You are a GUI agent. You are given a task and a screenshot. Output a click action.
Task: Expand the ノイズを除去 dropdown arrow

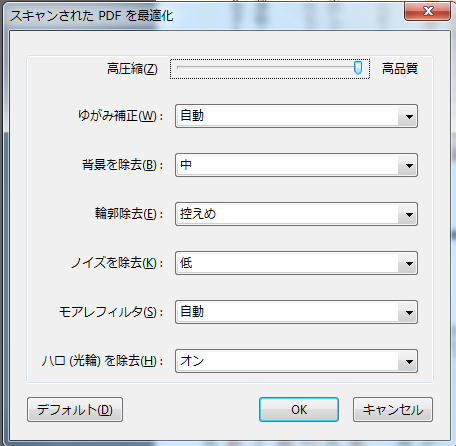coord(409,263)
